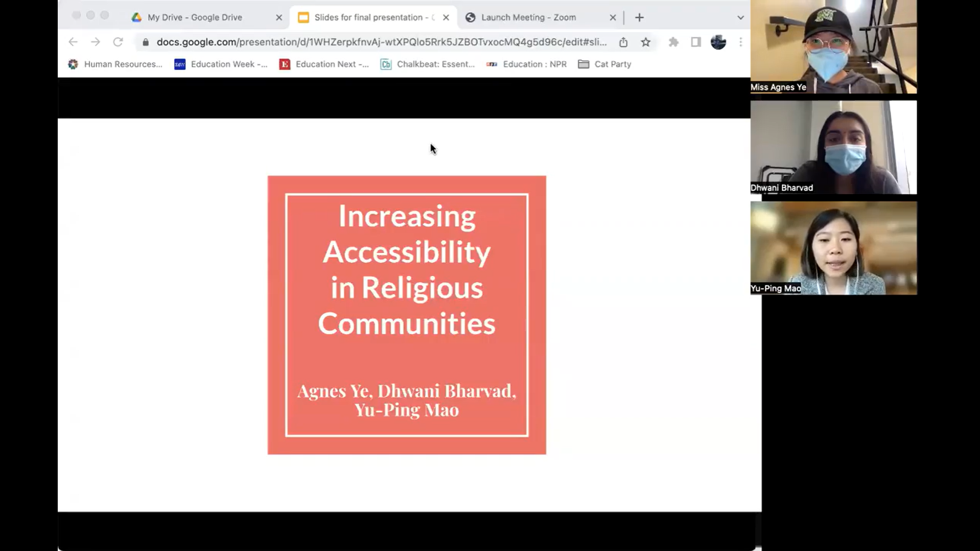Expand the tab list chevron
980x551 pixels.
click(x=740, y=17)
